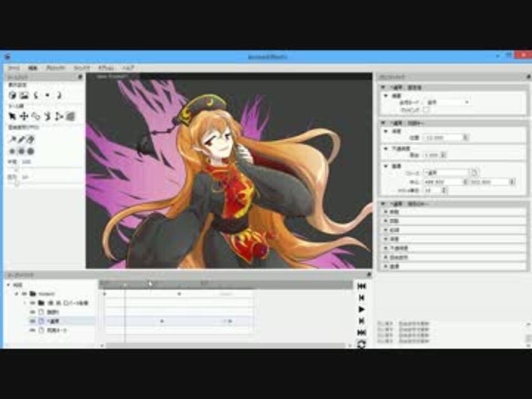Open the Project menu

(55, 68)
